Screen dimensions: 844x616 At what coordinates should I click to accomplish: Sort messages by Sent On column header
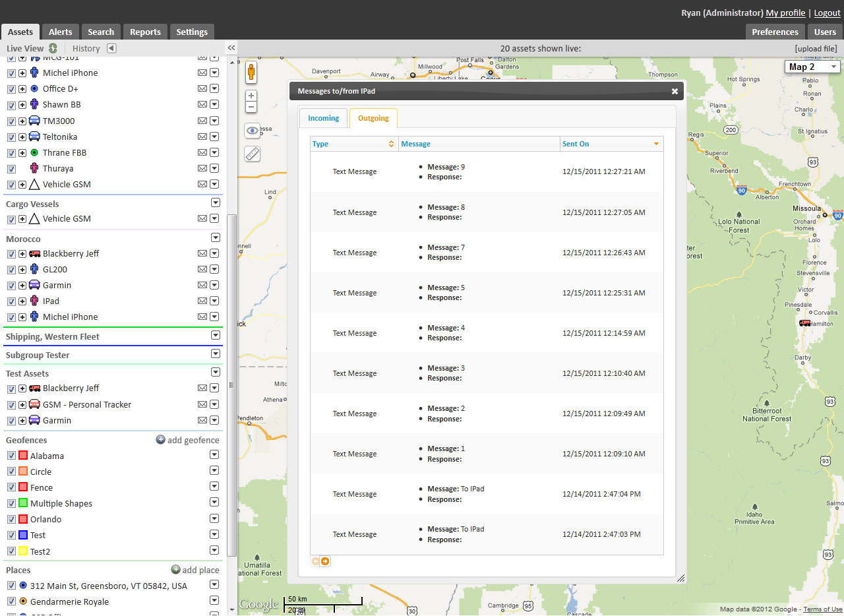click(x=576, y=144)
